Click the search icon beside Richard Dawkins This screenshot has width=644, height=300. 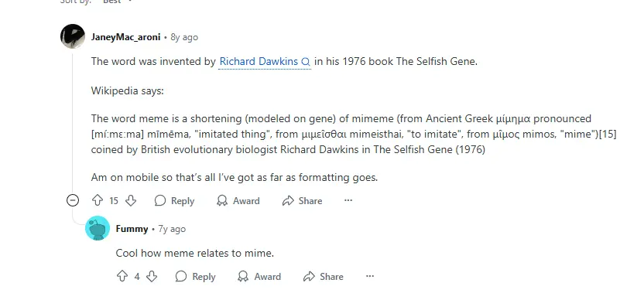(306, 63)
